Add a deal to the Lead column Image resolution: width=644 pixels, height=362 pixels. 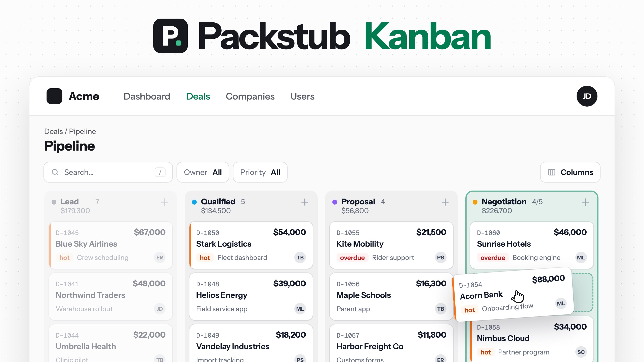click(x=164, y=202)
